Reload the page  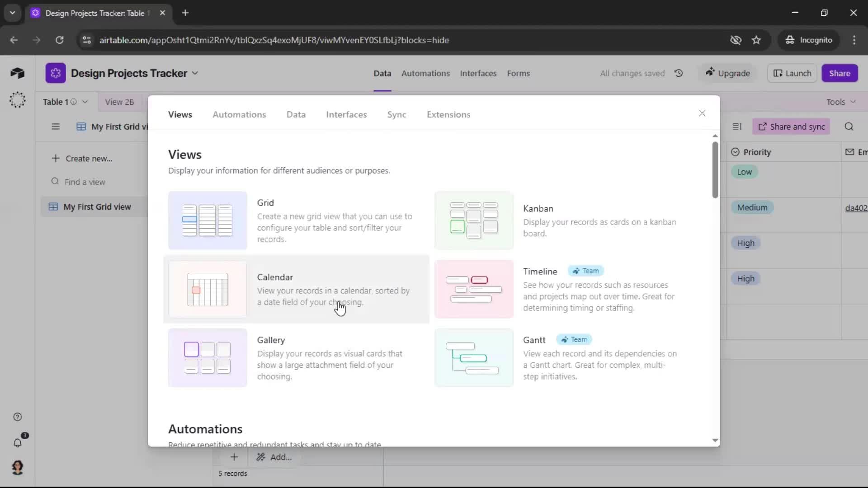[60, 40]
